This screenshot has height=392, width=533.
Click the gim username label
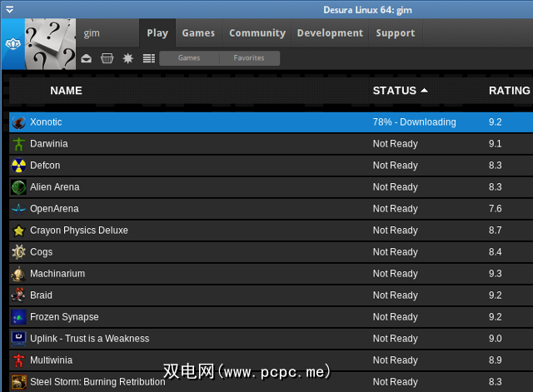[92, 33]
